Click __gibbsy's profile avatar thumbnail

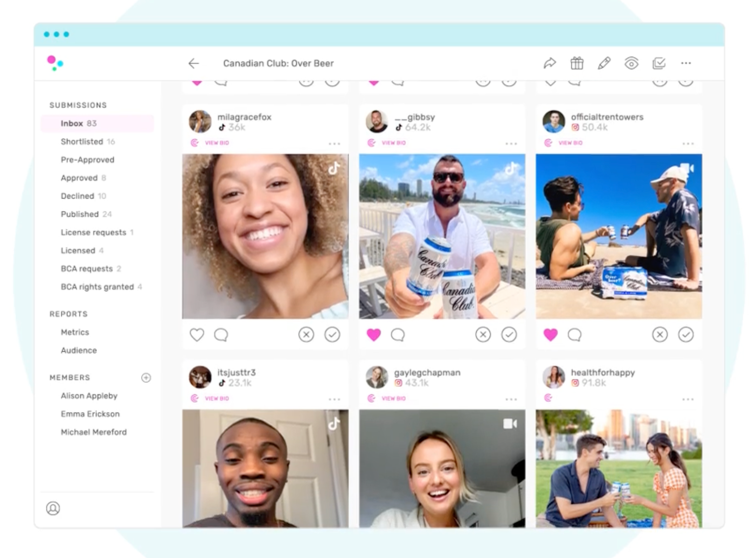pos(377,122)
